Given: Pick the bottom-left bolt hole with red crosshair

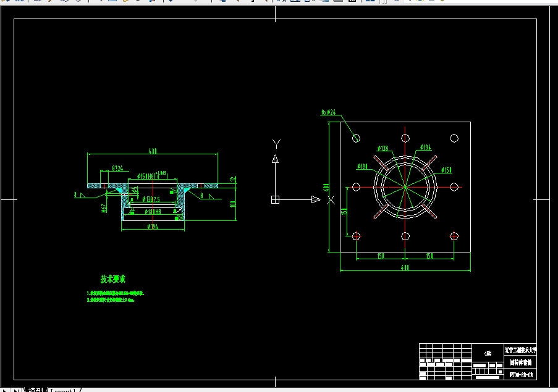Looking at the screenshot, I should tap(356, 236).
